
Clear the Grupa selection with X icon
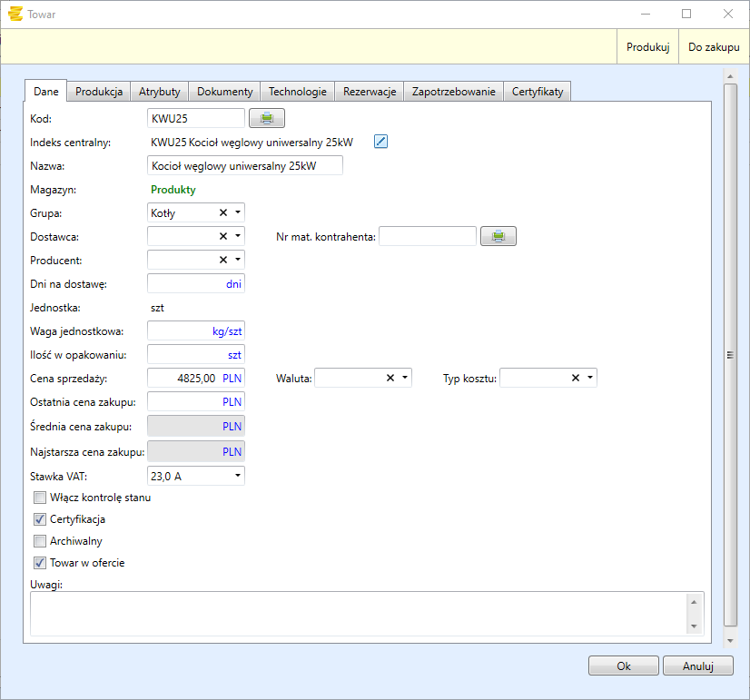pyautogui.click(x=223, y=212)
